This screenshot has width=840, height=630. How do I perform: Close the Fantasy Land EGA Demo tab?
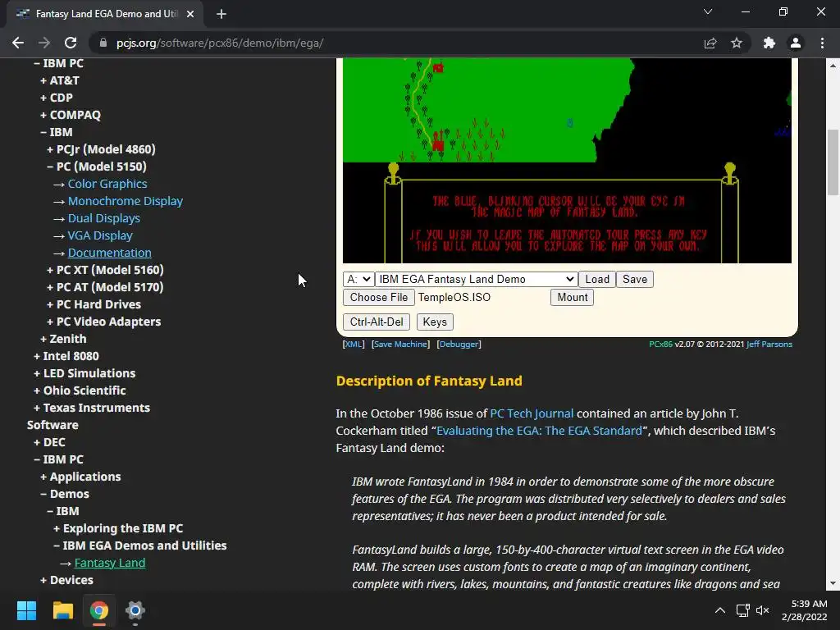(x=190, y=14)
